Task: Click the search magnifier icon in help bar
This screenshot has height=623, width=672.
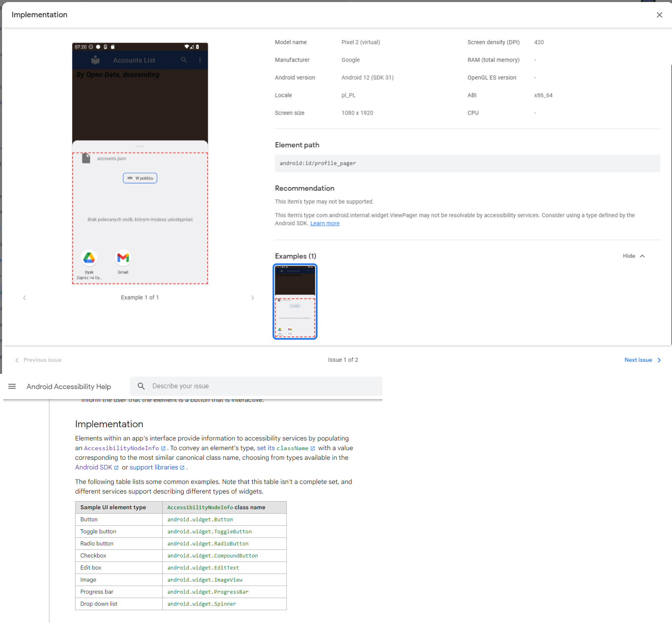Action: [141, 386]
